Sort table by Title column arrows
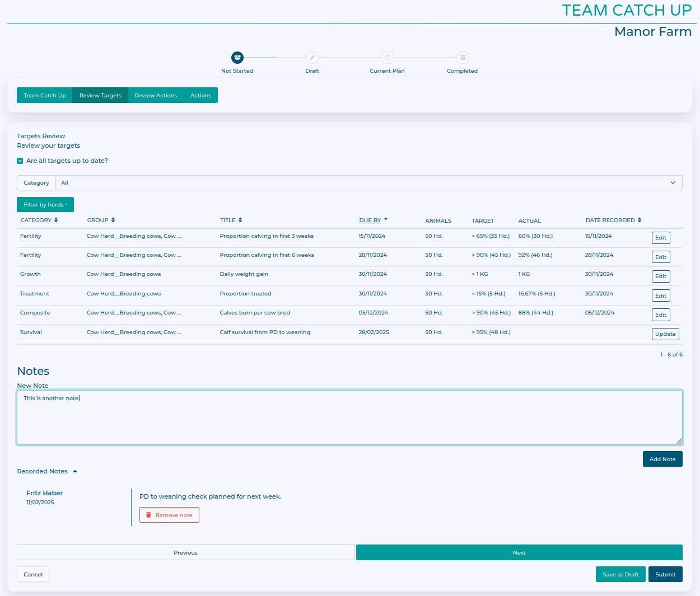The height and width of the screenshot is (596, 700). pyautogui.click(x=240, y=220)
